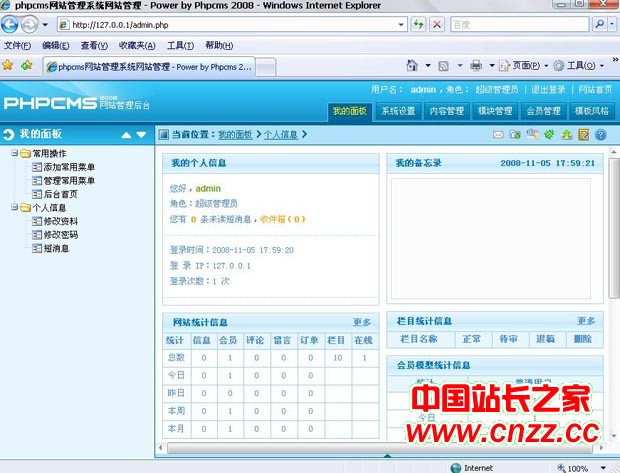The image size is (620, 473).
Task: Click 更多 in 网站统计信息 panel
Action: tap(362, 322)
